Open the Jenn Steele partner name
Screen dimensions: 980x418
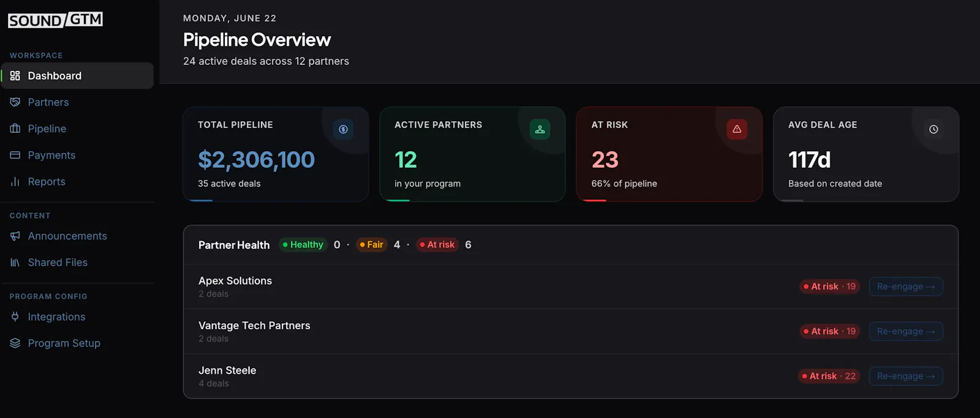227,370
